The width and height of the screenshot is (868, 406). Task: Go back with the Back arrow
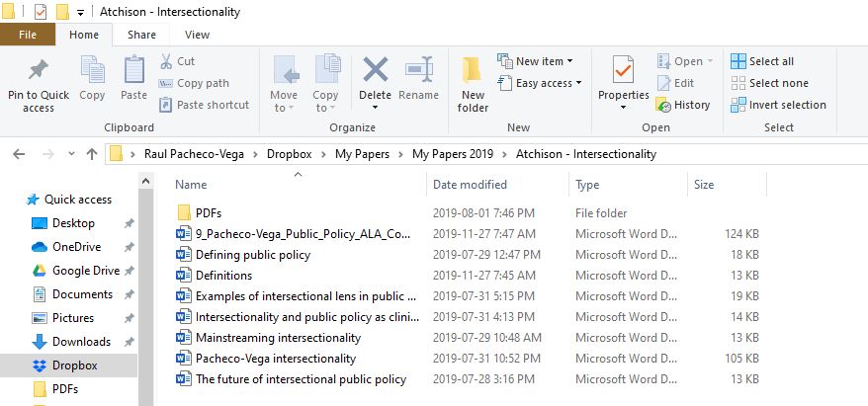coord(19,154)
